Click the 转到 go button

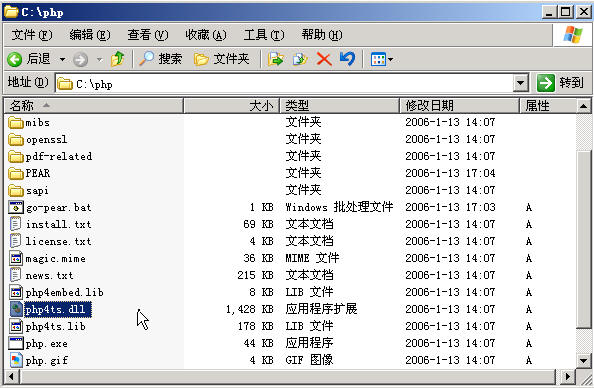(x=561, y=83)
